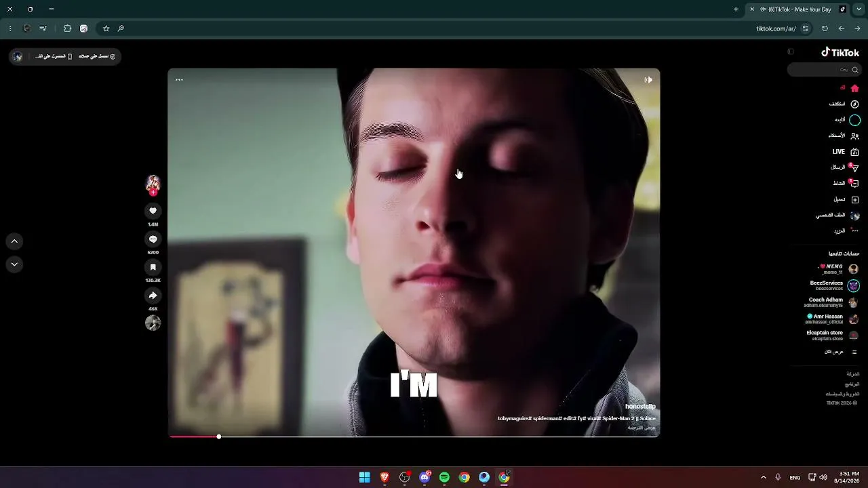The width and height of the screenshot is (868, 488).
Task: Open the tab search dropdown arrow
Action: [x=859, y=9]
